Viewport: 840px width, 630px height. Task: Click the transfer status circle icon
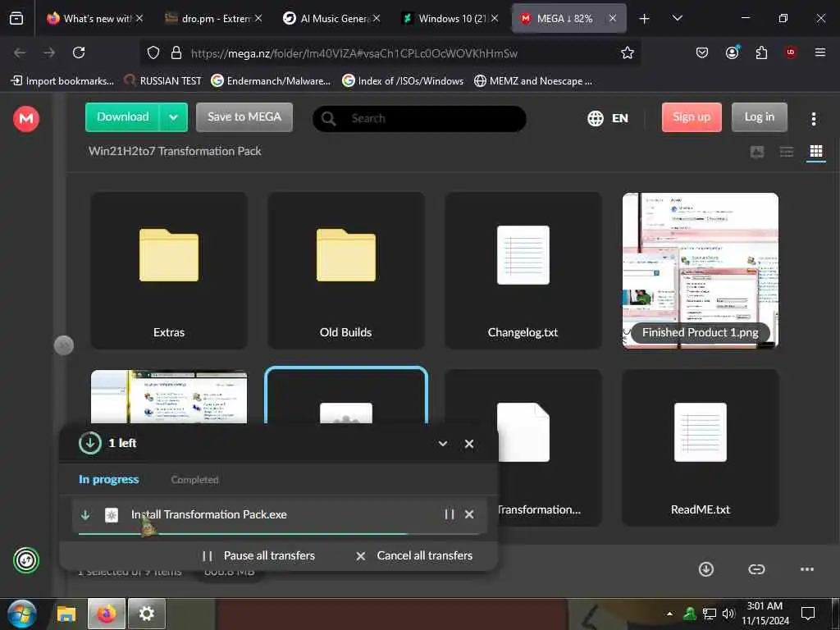coord(90,443)
